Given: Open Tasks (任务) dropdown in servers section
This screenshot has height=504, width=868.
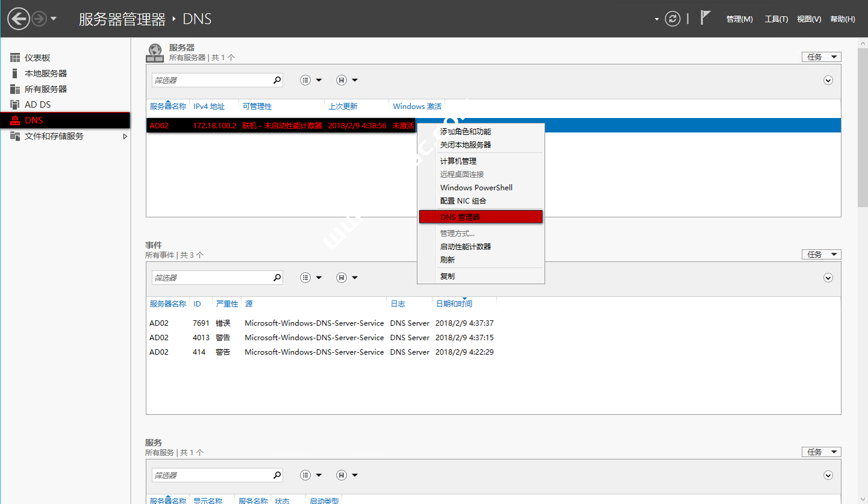Looking at the screenshot, I should (x=821, y=57).
